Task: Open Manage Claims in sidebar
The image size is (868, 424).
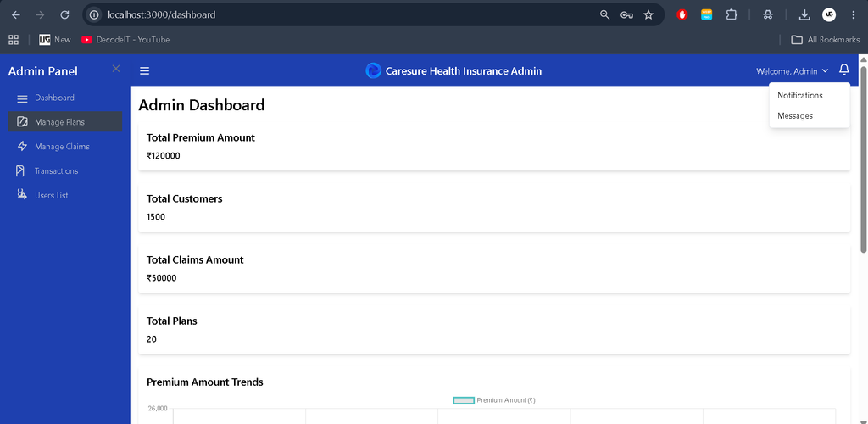Action: coord(65,146)
